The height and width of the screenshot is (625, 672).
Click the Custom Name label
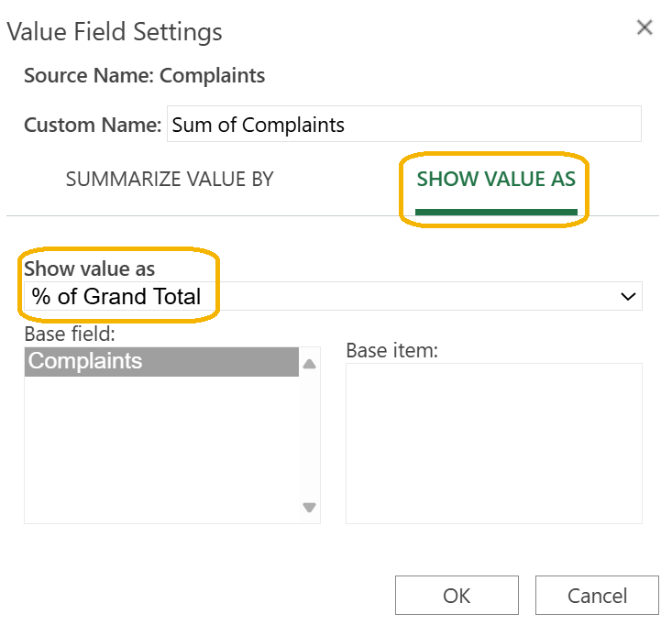93,125
